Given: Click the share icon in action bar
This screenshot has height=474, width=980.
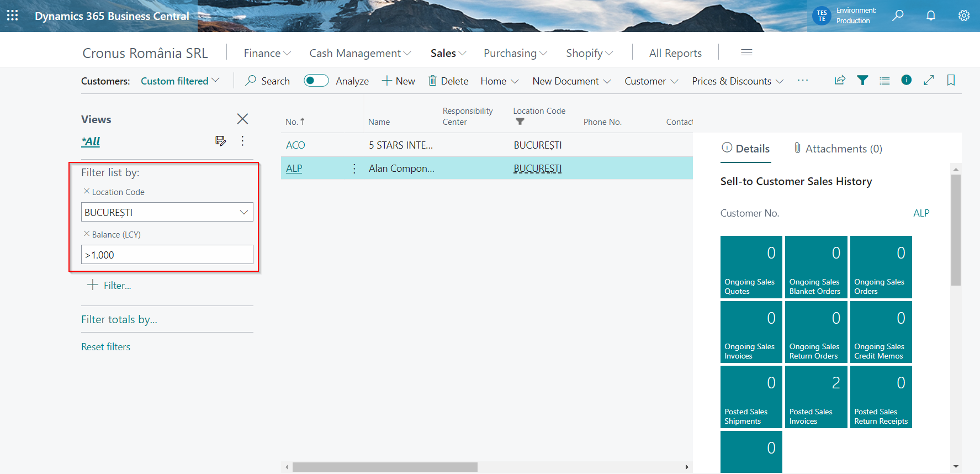Looking at the screenshot, I should tap(840, 80).
